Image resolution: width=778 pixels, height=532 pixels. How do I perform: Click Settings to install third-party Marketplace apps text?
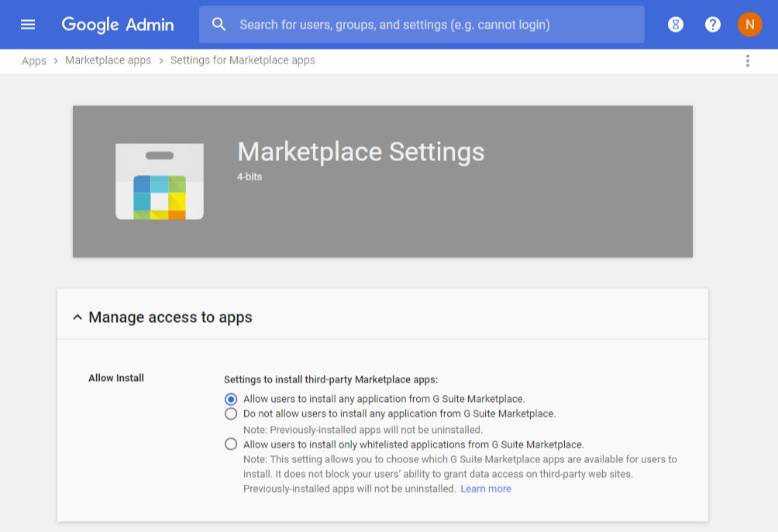coord(331,379)
